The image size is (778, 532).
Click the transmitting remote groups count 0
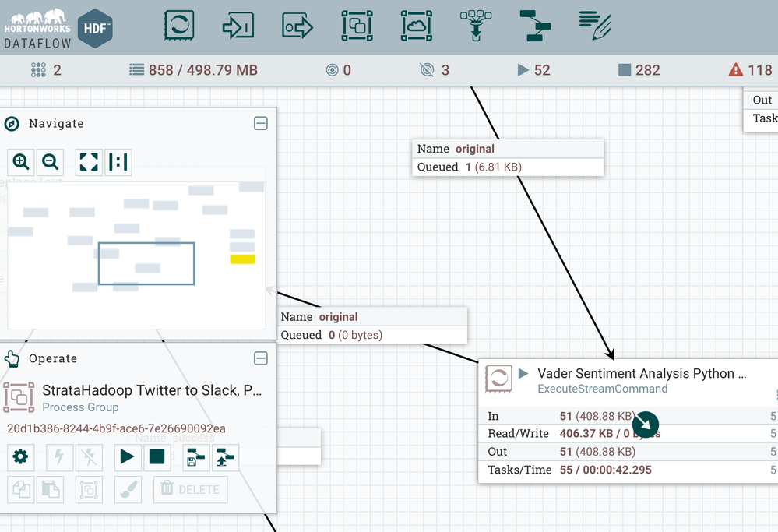339,70
